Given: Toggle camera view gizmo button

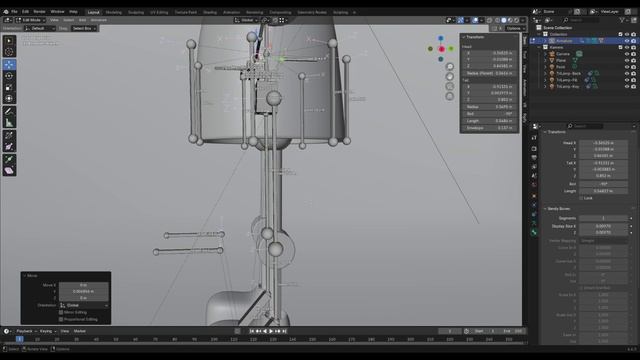Looking at the screenshot, I should pyautogui.click(x=449, y=86).
